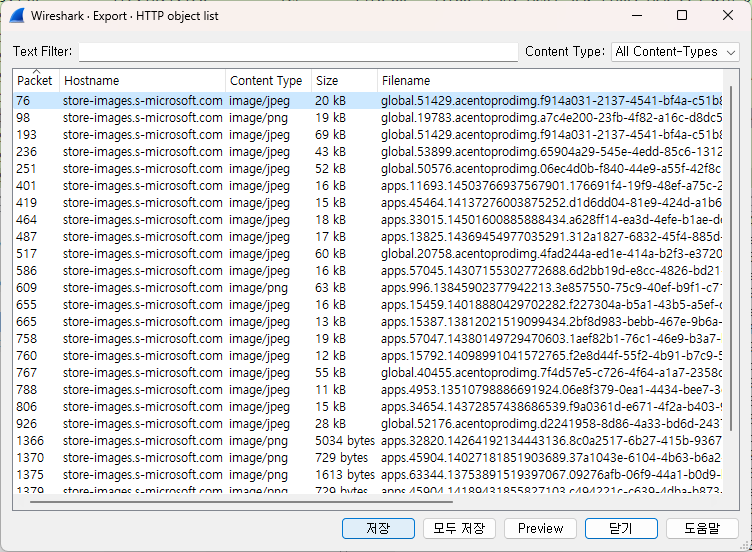This screenshot has width=752, height=552.
Task: Click filename starting global.20758.acentoprodimg
Action: pos(551,254)
